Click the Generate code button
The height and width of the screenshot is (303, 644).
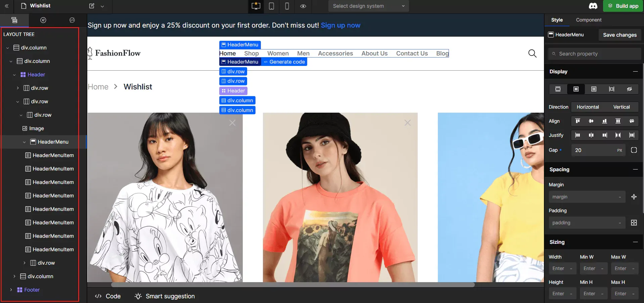(x=284, y=62)
